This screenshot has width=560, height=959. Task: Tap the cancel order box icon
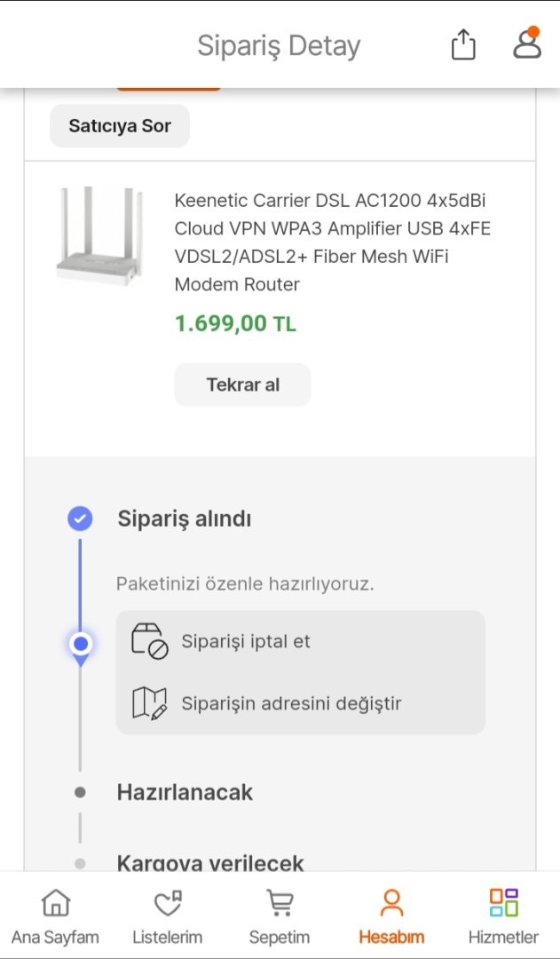(149, 641)
